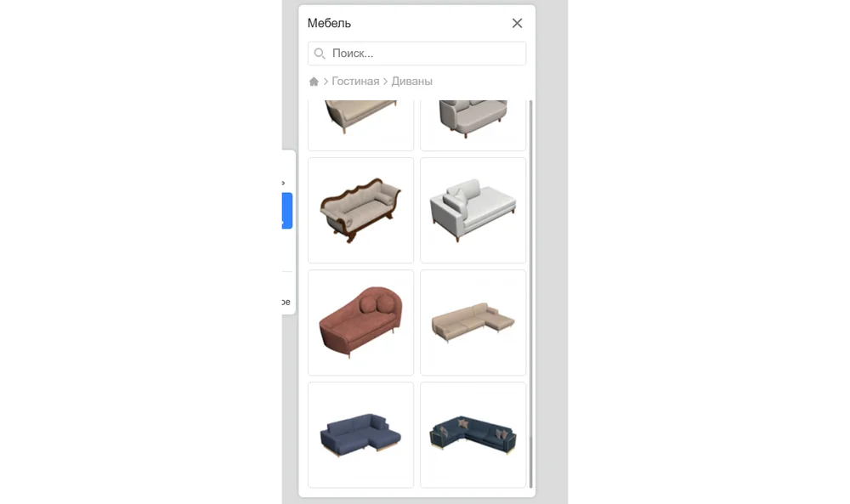Screen dimensions: 850x504
Task: Click the furniture list scrollbar
Action: click(x=530, y=294)
